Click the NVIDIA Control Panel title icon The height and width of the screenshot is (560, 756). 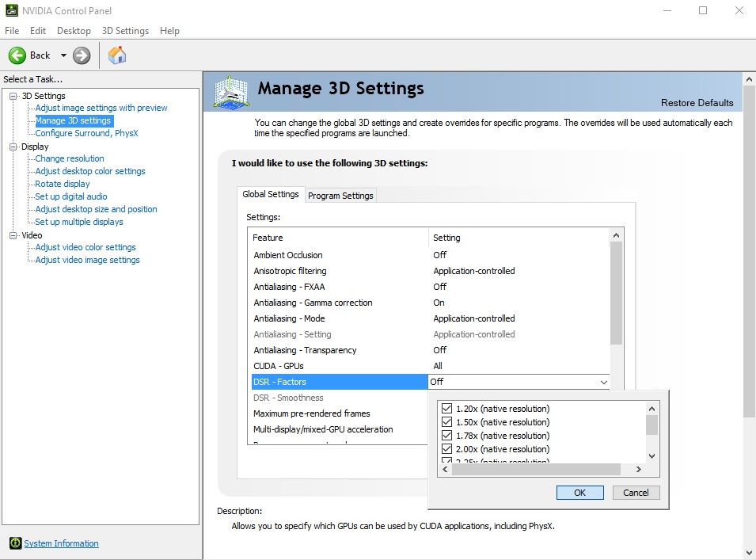pyautogui.click(x=9, y=10)
